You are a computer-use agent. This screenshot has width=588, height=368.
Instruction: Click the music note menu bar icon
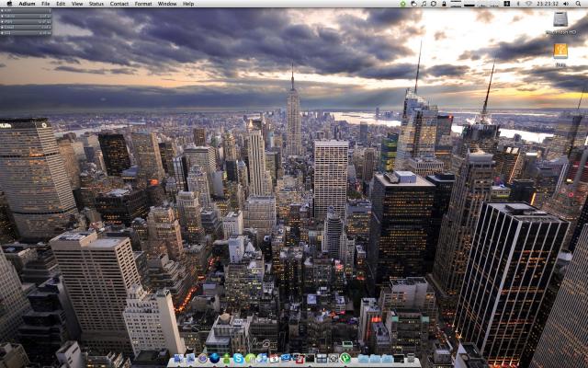point(424,4)
